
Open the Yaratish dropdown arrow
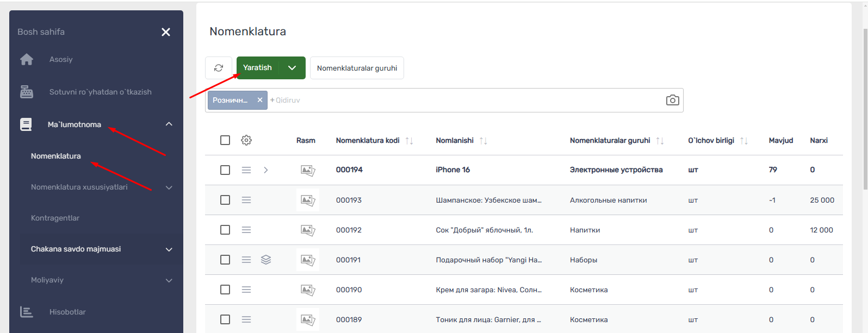point(292,68)
